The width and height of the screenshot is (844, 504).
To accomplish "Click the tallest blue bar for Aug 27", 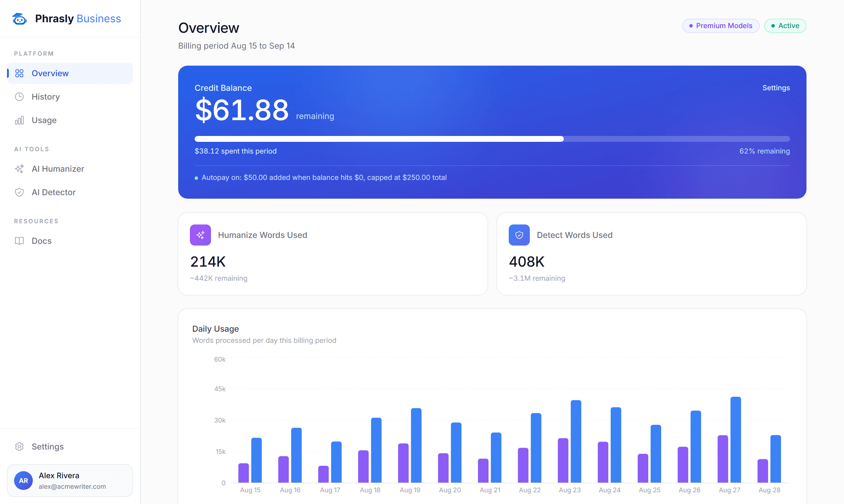I will [736, 440].
